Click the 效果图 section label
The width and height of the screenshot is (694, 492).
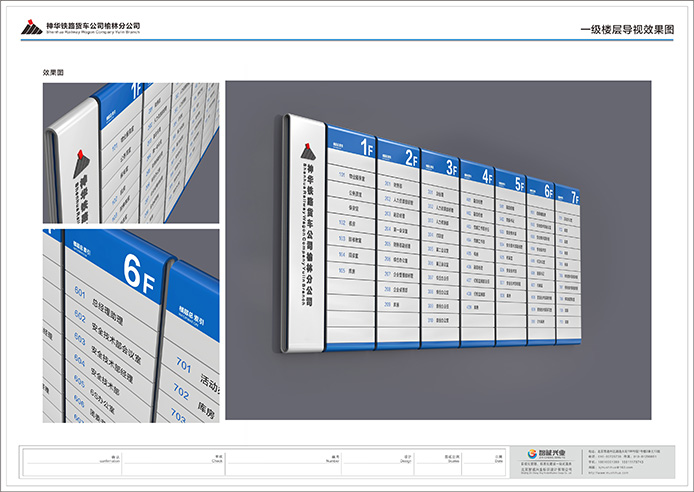tap(53, 73)
